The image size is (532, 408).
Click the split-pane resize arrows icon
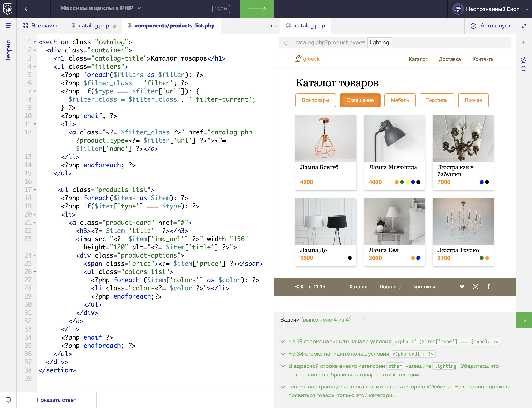(x=274, y=26)
